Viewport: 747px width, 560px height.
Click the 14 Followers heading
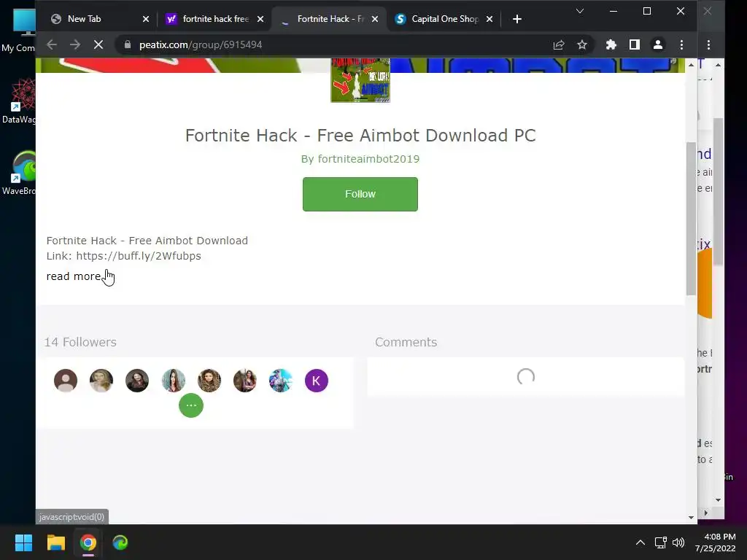tap(80, 342)
